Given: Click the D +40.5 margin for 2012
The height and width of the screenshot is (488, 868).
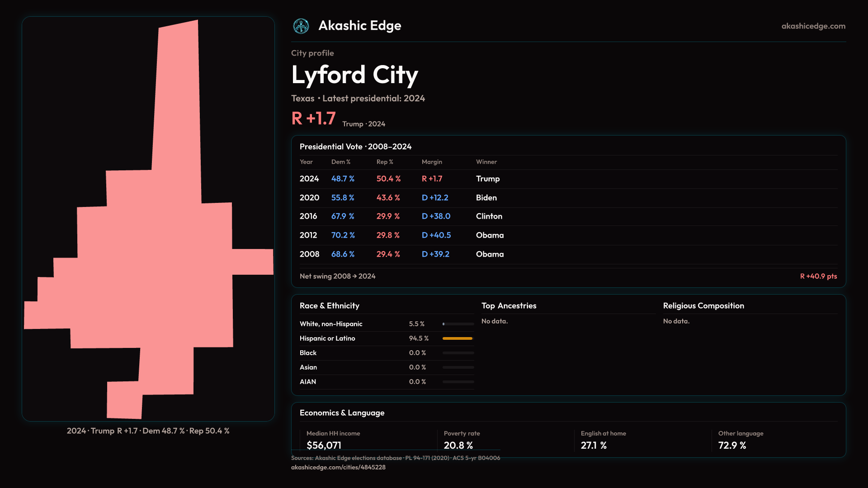Looking at the screenshot, I should 436,235.
